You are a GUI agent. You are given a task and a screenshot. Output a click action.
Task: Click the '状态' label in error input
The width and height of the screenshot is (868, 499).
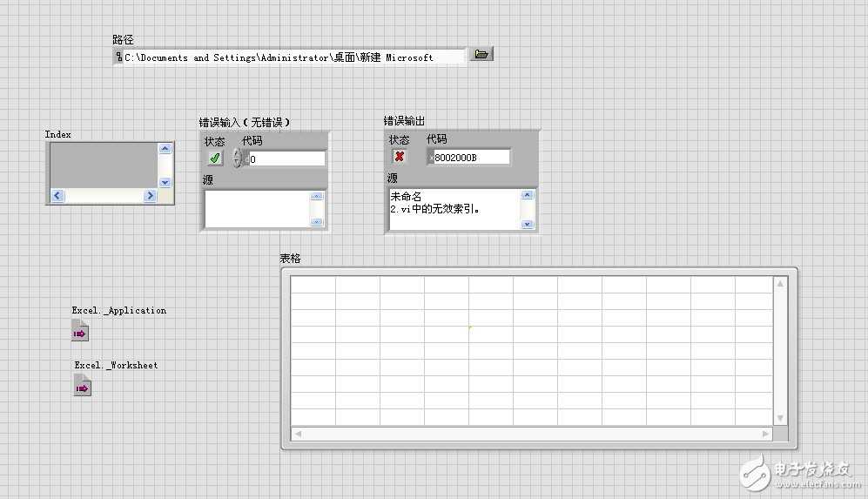(x=214, y=142)
